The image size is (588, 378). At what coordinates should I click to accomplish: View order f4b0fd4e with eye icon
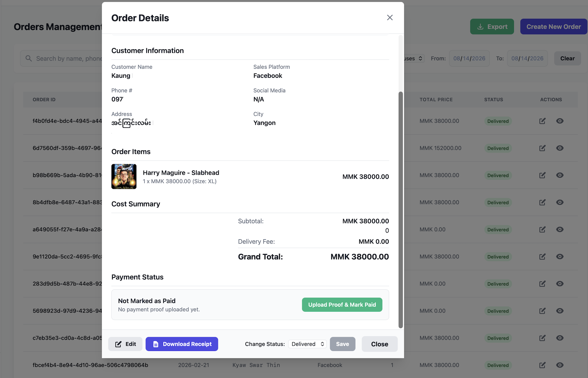coord(560,121)
